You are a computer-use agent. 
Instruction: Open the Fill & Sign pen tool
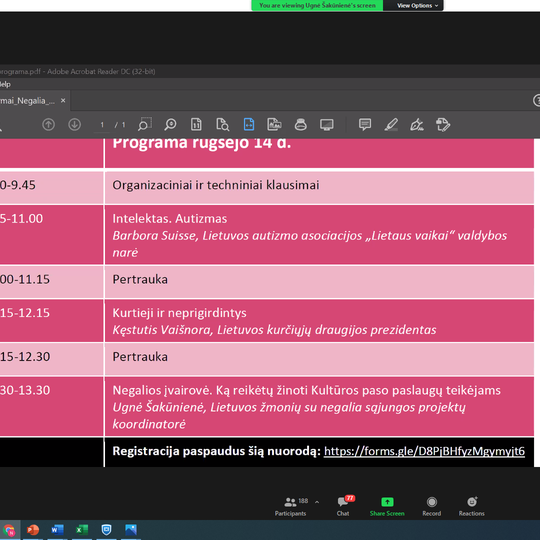point(417,124)
